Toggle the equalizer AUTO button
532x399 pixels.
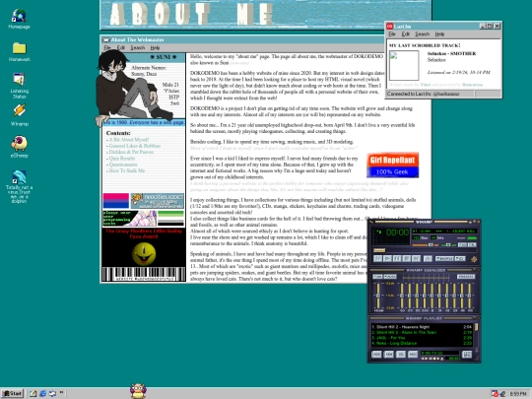tap(390, 277)
